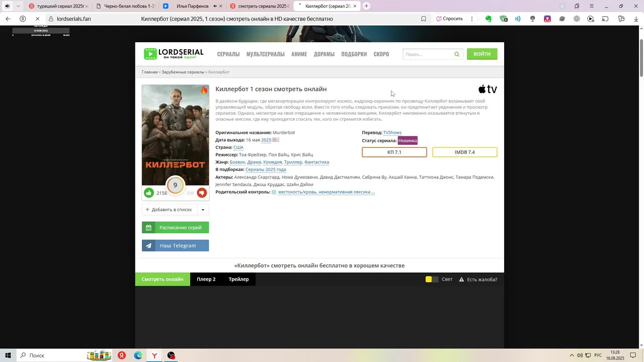Click the LordSerial site logo
Screen dimensions: 644x362
point(174,54)
